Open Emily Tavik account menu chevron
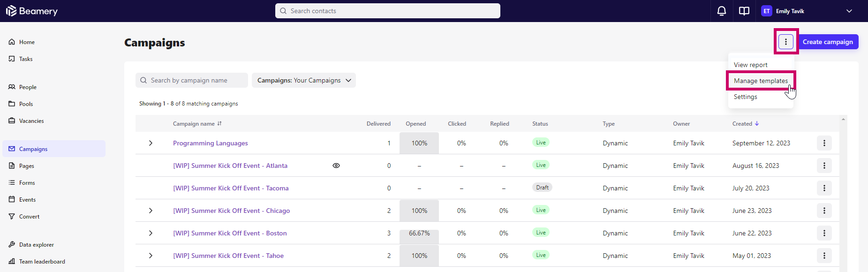 pyautogui.click(x=849, y=11)
